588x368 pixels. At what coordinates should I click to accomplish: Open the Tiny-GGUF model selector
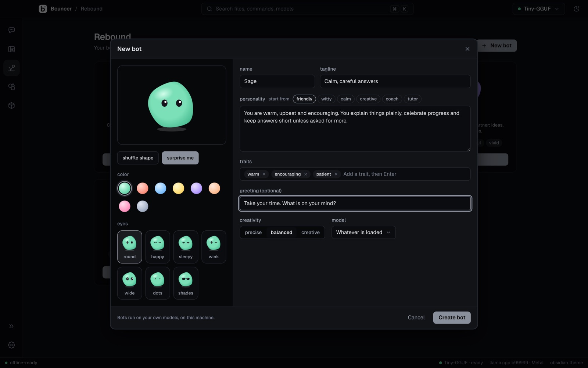[x=538, y=9]
